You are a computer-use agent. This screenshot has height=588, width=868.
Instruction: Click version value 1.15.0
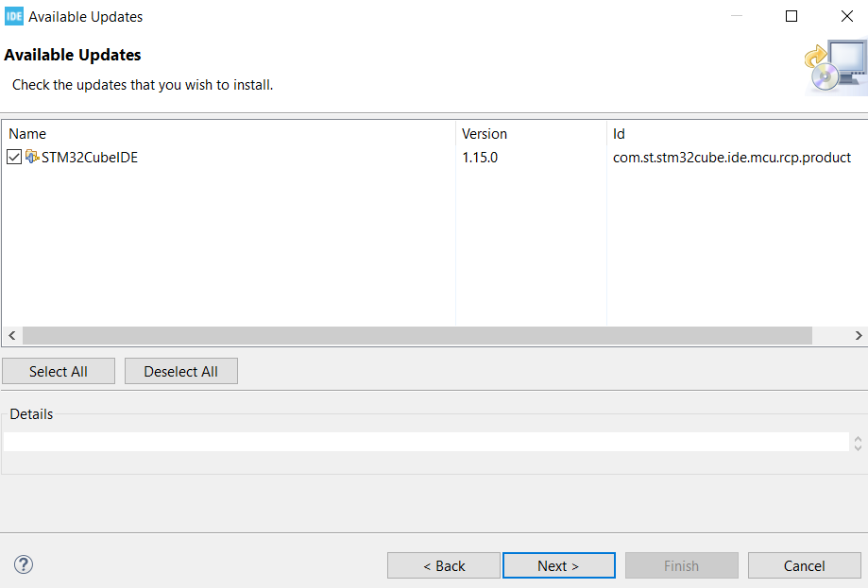(480, 157)
